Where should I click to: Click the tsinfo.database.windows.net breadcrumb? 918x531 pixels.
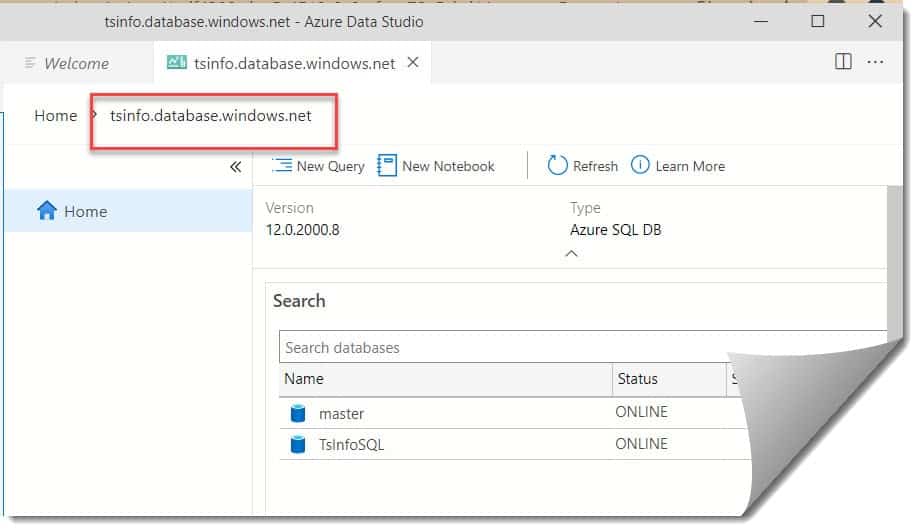point(211,116)
